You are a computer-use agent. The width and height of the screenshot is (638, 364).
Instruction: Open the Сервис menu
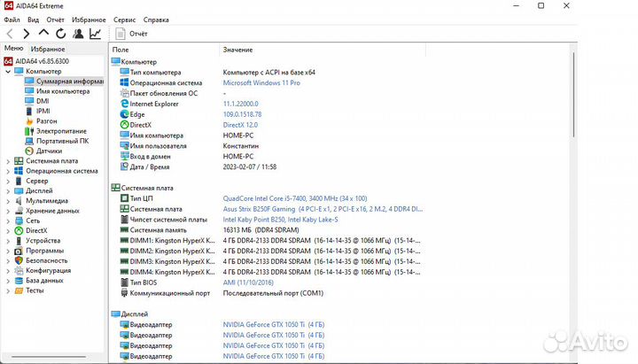pyautogui.click(x=125, y=19)
